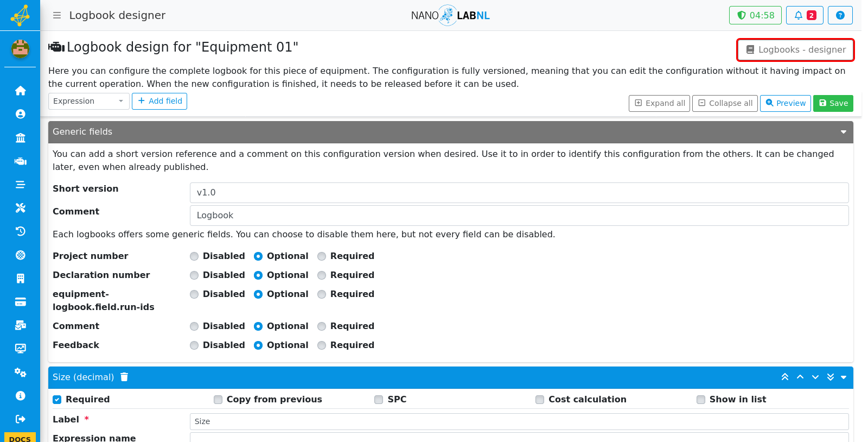Delete the Size (decimal) field via trash icon
This screenshot has width=868, height=442.
[124, 377]
